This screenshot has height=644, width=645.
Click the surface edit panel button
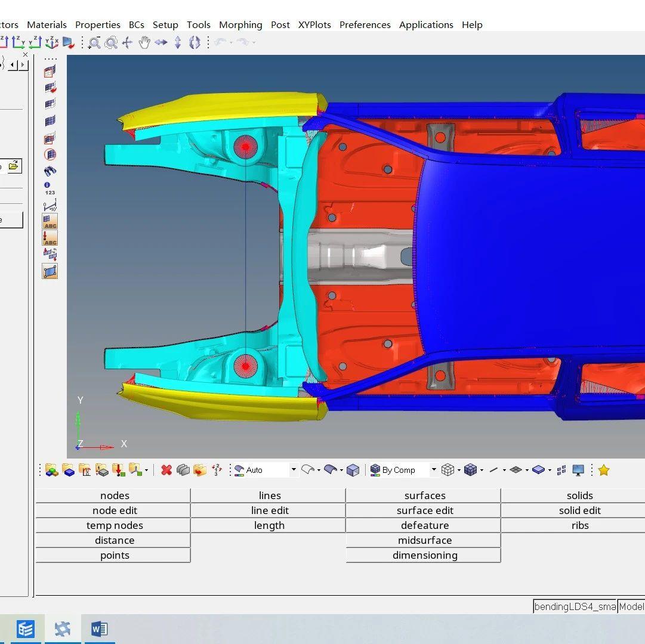(425, 510)
